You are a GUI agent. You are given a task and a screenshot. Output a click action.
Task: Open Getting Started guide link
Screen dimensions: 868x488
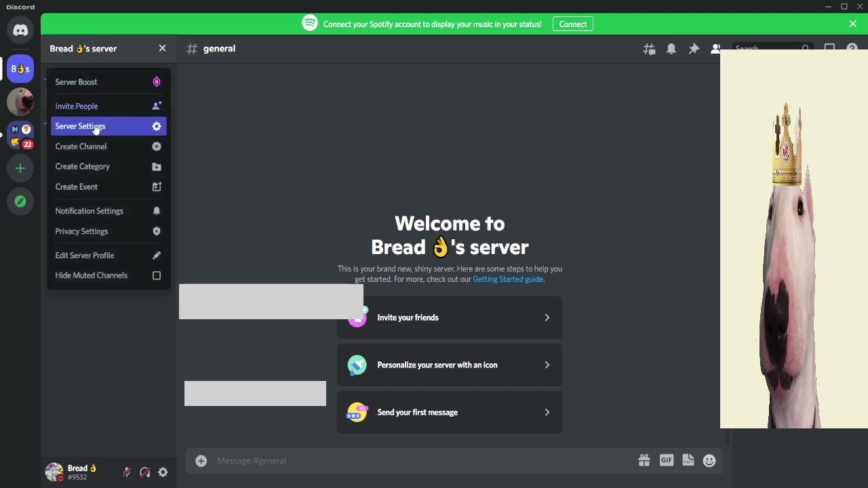coord(508,279)
